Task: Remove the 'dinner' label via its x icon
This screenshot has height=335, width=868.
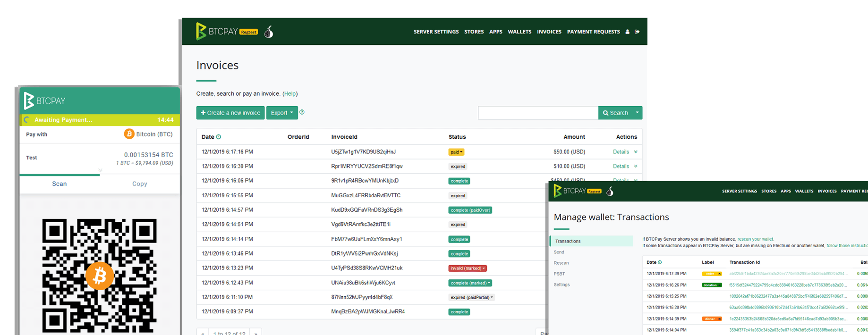Action: pyautogui.click(x=719, y=319)
